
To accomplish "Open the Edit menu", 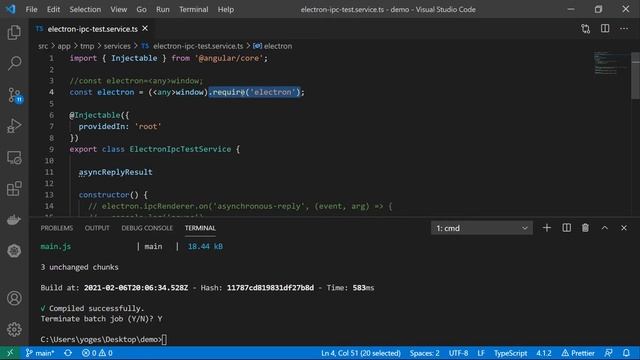I will pyautogui.click(x=53, y=9).
